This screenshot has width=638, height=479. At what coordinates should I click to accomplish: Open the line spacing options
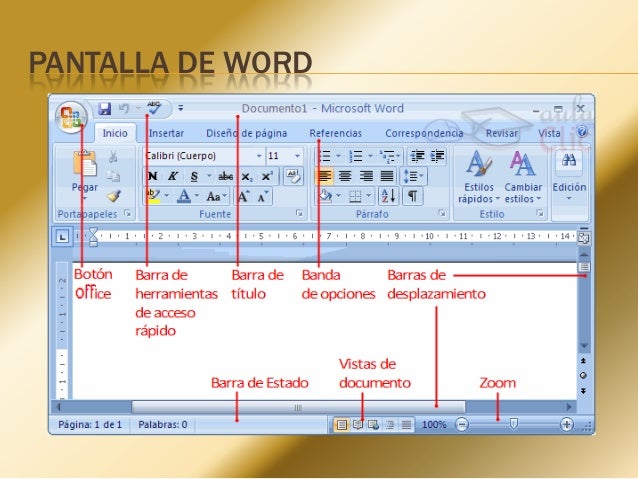click(x=413, y=176)
